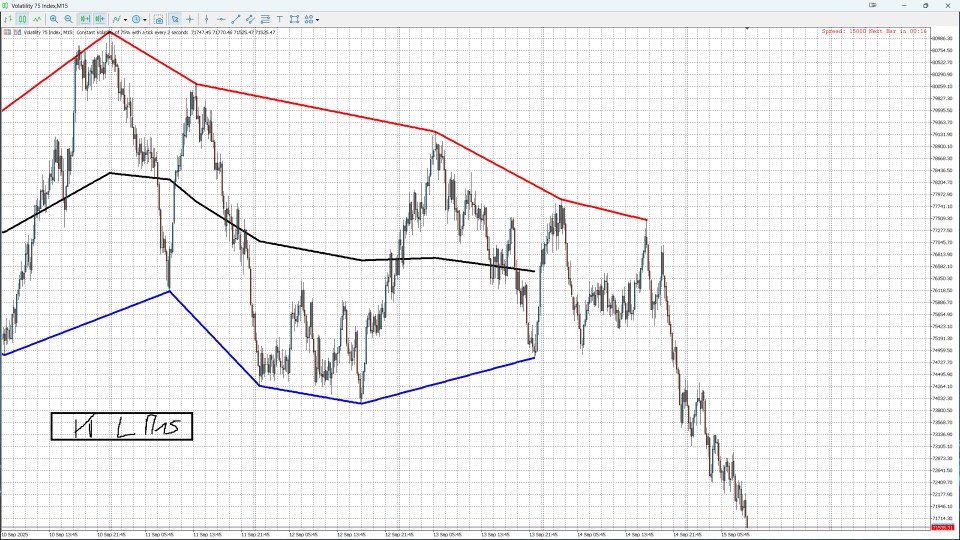This screenshot has height=540, width=960.
Task: Select the Fibonacci retracement tool
Action: pos(265,20)
